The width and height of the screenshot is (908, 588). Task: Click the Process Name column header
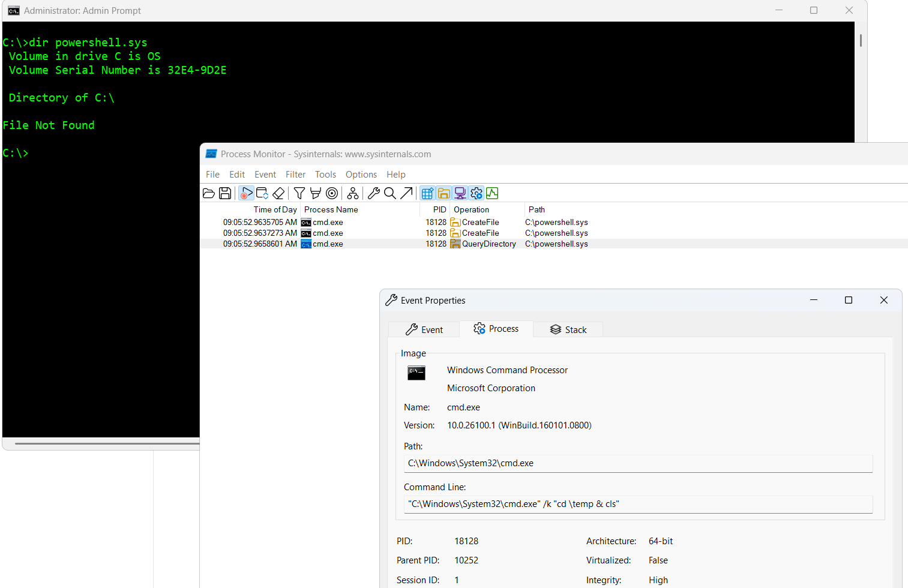click(x=331, y=209)
